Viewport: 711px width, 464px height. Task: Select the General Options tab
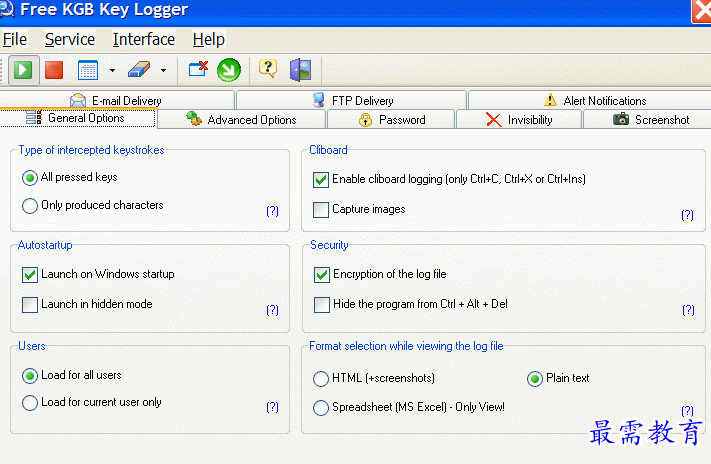[77, 118]
